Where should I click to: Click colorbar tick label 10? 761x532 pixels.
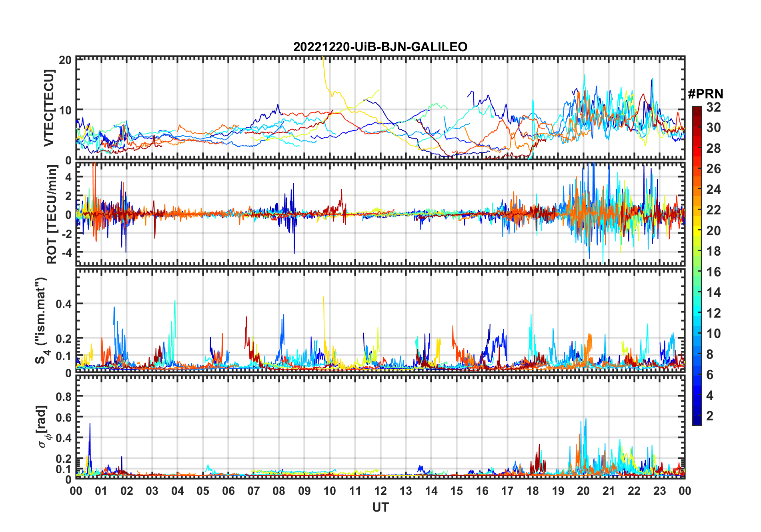(713, 334)
